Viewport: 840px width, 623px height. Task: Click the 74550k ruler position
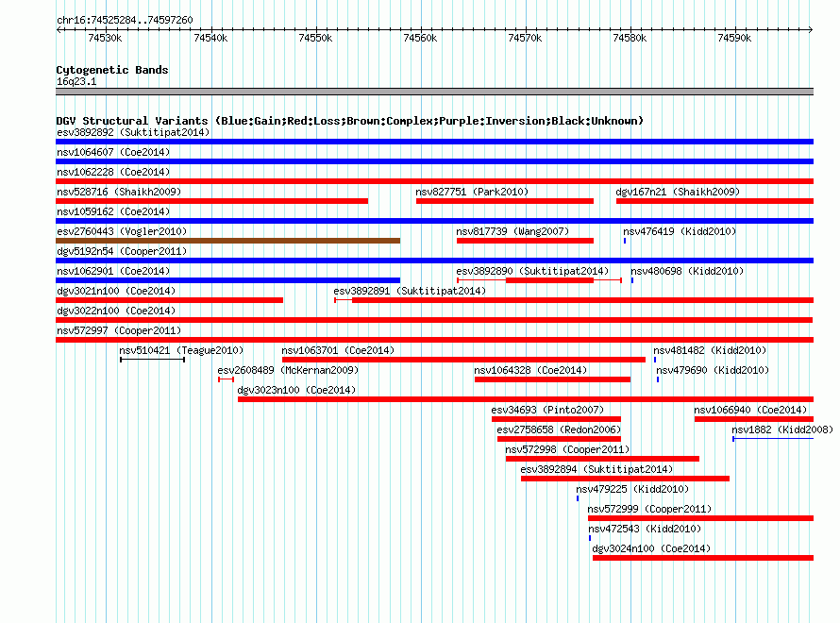(315, 38)
